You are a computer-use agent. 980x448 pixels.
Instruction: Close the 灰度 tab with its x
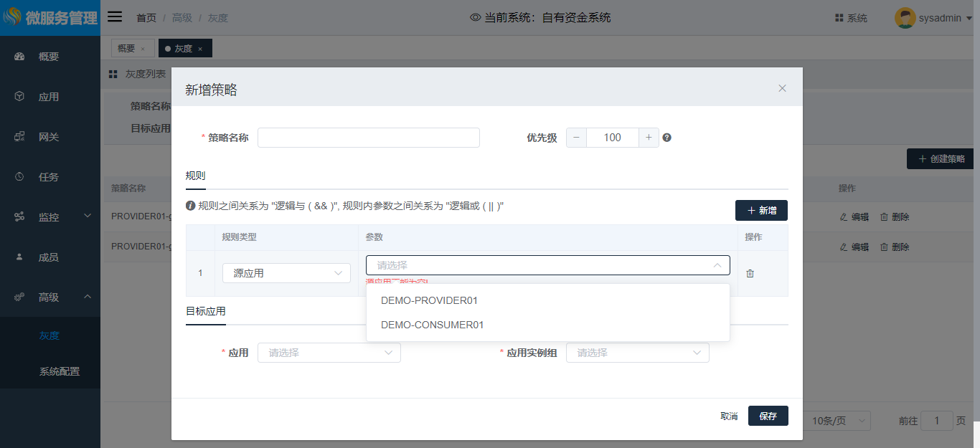(200, 49)
